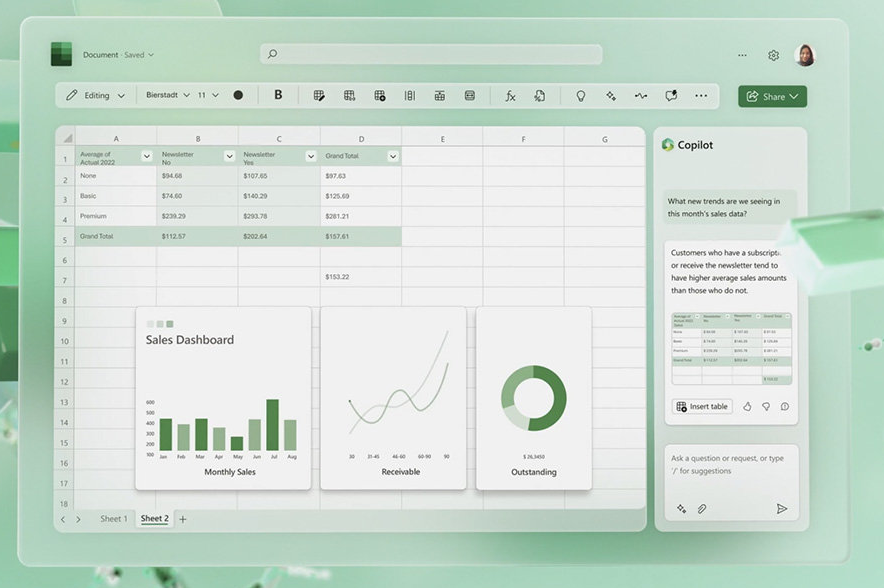
Task: Open filter dropdown for Newsletter No
Action: click(x=229, y=156)
